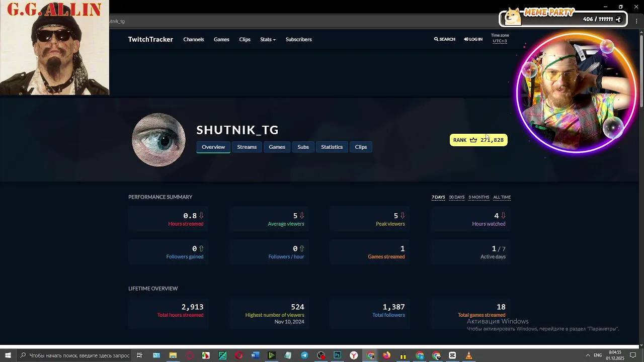Viewport: 644px width, 362px height.
Task: Open Photoshop from the taskbar
Action: (x=337, y=355)
